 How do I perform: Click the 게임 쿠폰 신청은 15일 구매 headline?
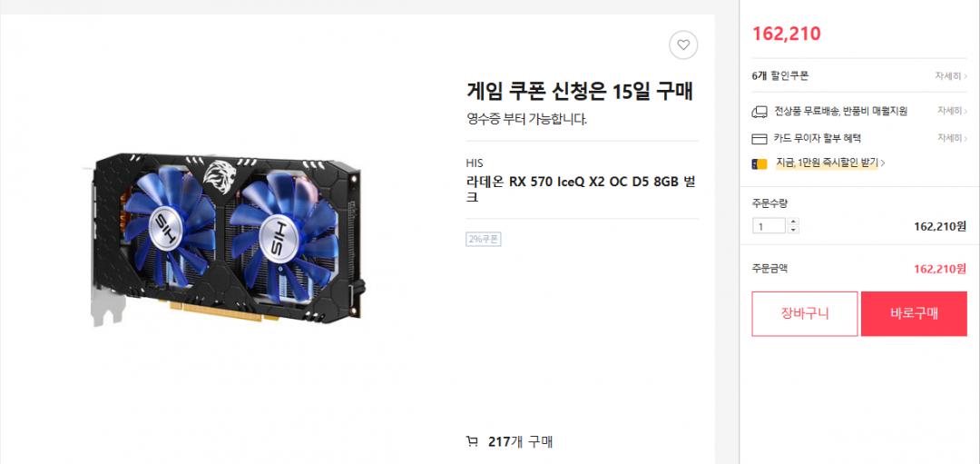[x=580, y=92]
